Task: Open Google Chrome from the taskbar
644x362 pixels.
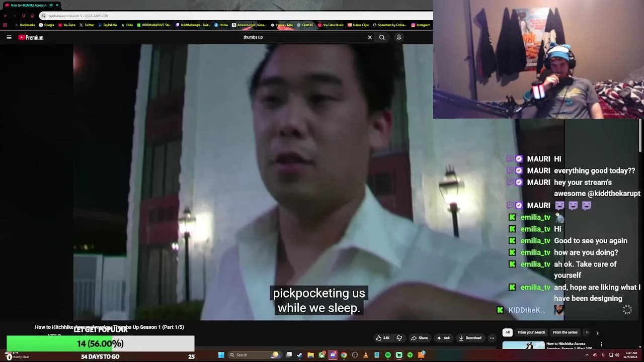Action: 344,355
